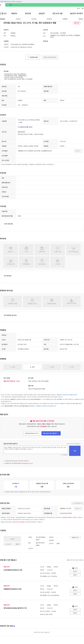Click the 고용24 입사지원 불가능 button
This screenshot has width=84, height=644.
coord(50,57)
